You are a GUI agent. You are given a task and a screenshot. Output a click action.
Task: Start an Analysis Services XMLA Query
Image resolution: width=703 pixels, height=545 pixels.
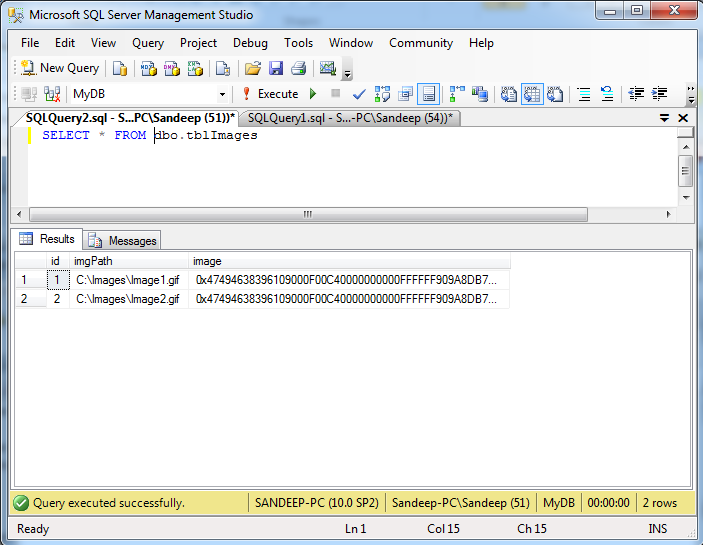[195, 68]
